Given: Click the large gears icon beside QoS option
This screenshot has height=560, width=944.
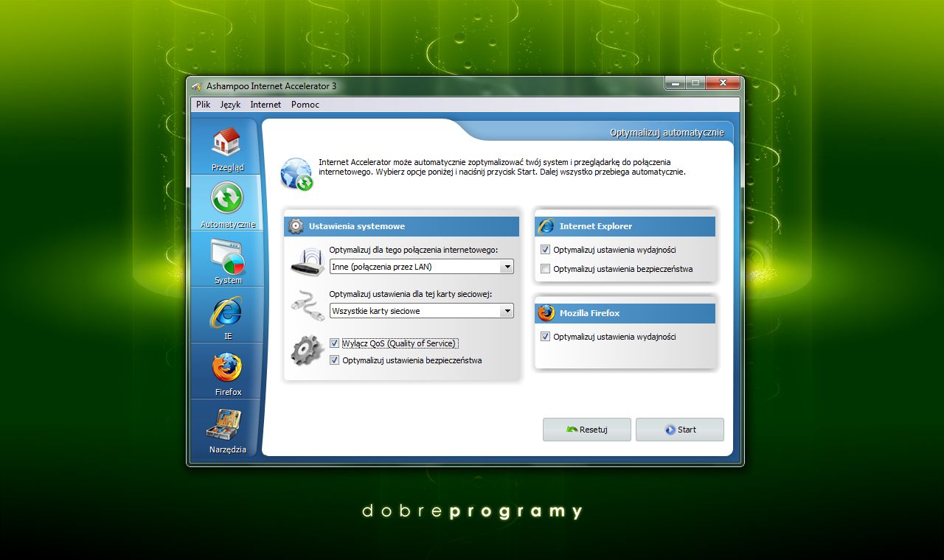Looking at the screenshot, I should coord(308,351).
